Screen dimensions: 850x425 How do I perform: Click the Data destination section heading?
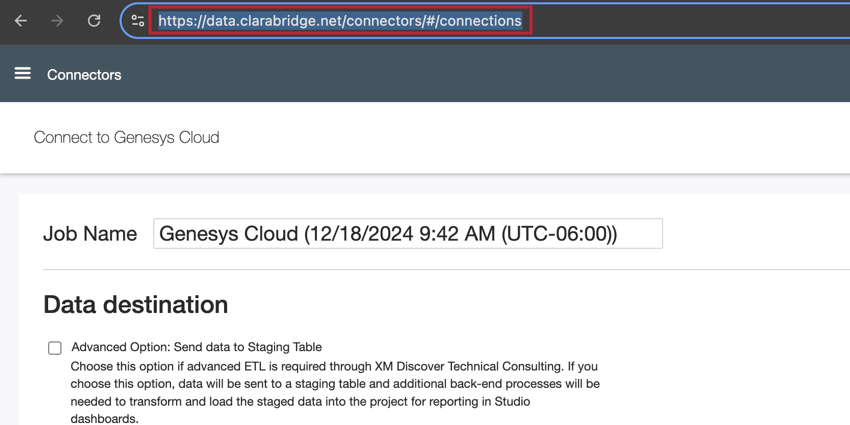coord(135,304)
